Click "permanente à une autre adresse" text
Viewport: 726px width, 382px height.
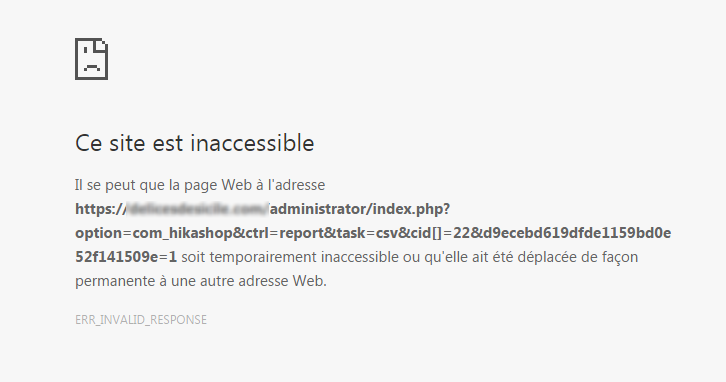pyautogui.click(x=182, y=281)
